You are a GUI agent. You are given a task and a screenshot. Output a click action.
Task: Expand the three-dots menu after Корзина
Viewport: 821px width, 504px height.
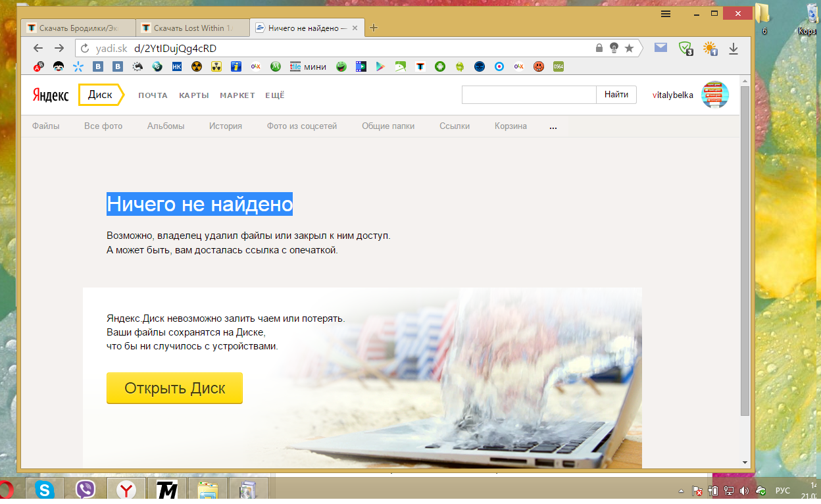[553, 126]
